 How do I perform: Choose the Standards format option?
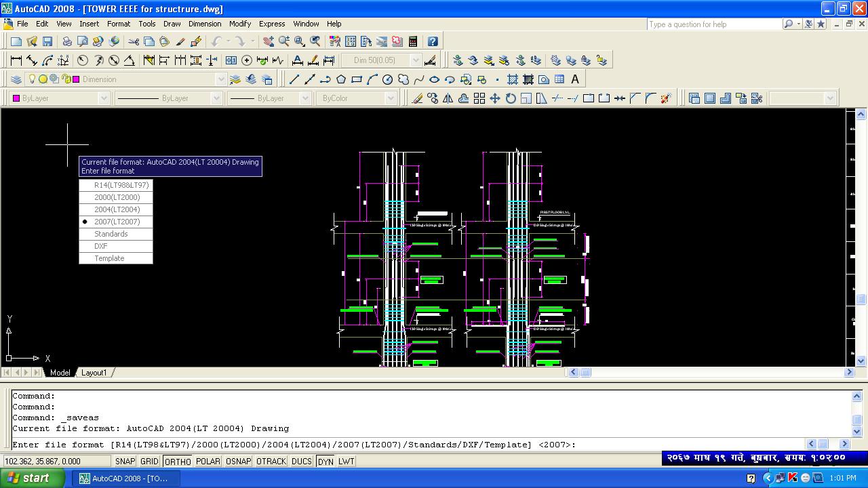click(116, 234)
